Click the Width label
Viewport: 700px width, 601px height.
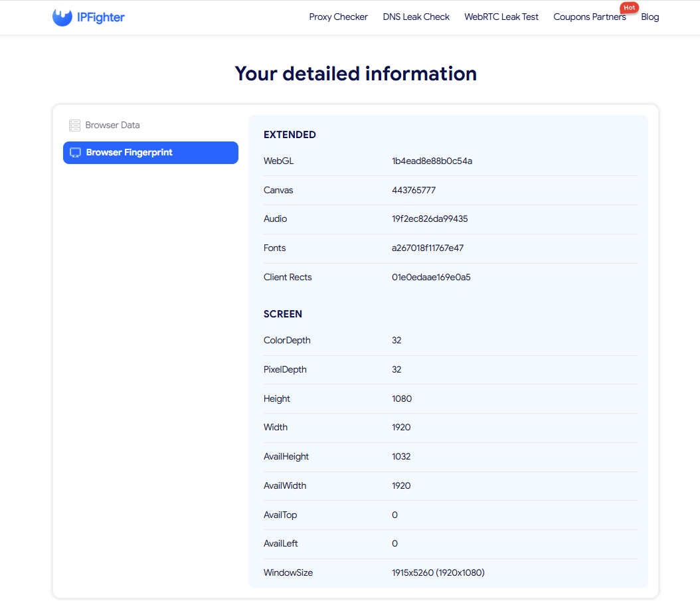tap(276, 427)
